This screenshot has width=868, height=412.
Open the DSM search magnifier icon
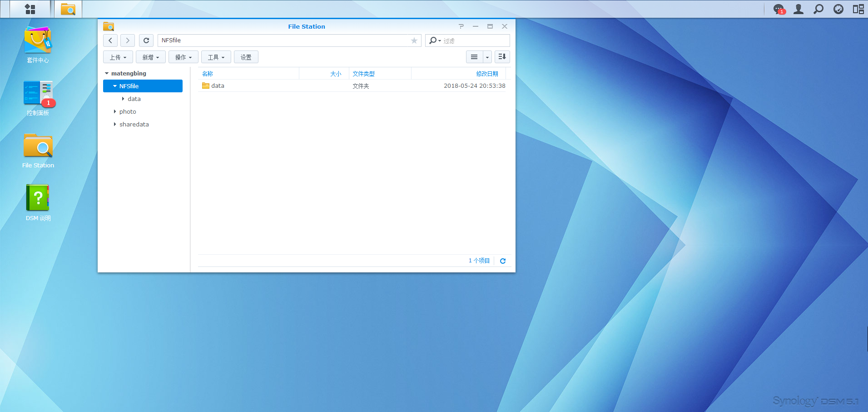818,9
